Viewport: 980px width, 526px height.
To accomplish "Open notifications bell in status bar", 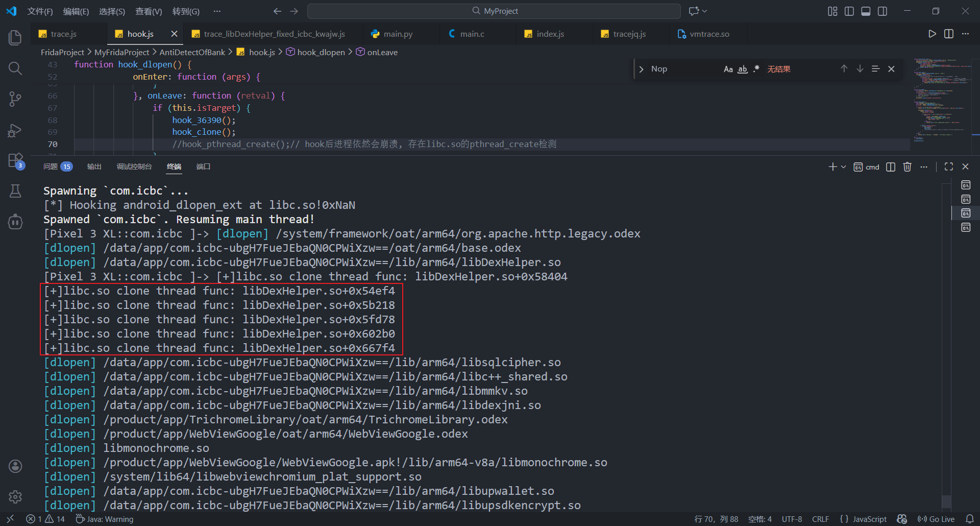I will point(970,519).
